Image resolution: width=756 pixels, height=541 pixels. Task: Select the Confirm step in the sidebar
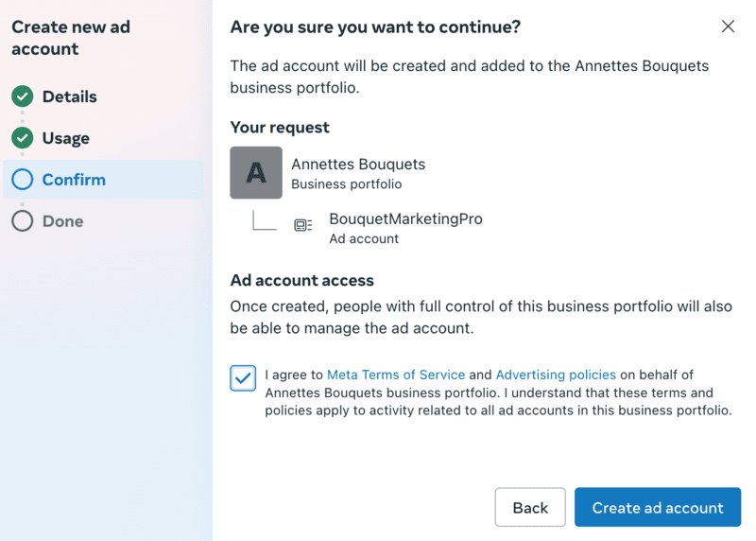74,180
